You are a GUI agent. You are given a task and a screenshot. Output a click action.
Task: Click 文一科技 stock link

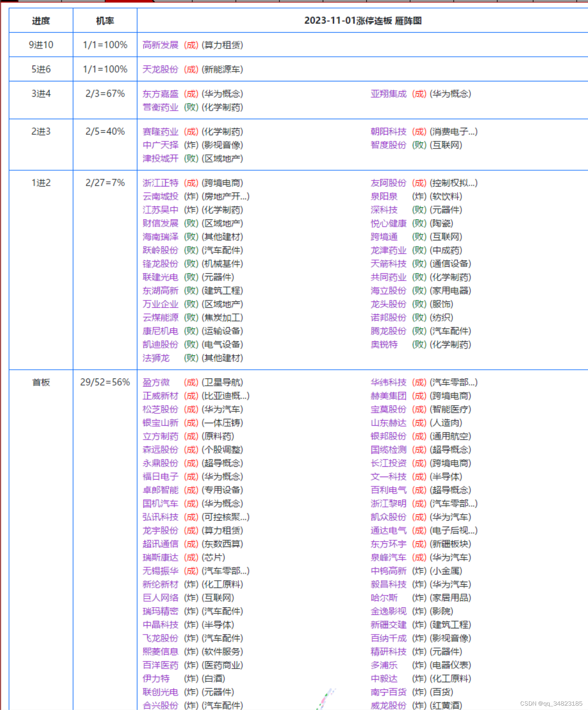click(388, 477)
